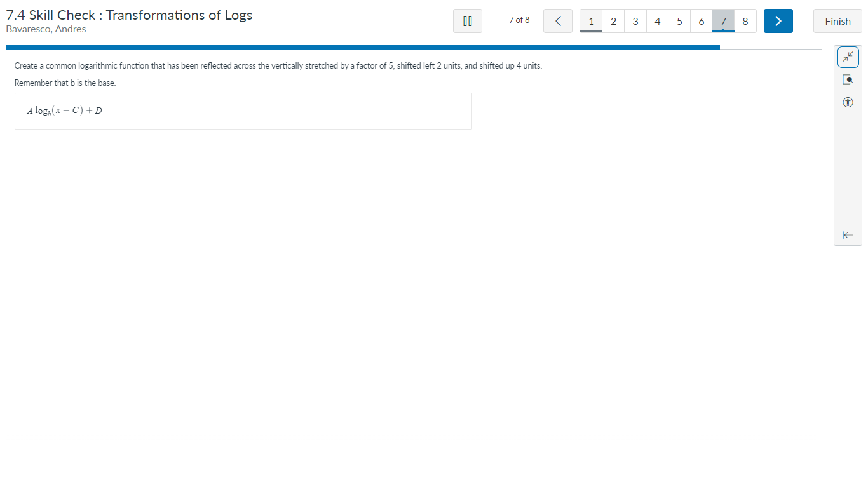Open question 2

613,21
